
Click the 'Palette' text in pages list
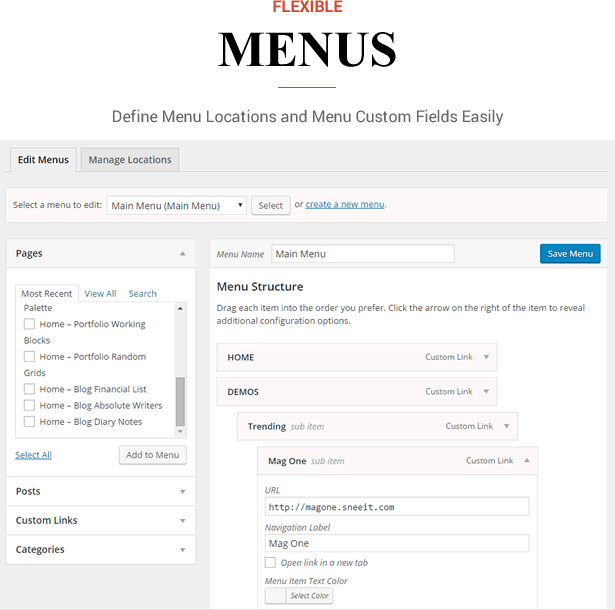click(38, 308)
